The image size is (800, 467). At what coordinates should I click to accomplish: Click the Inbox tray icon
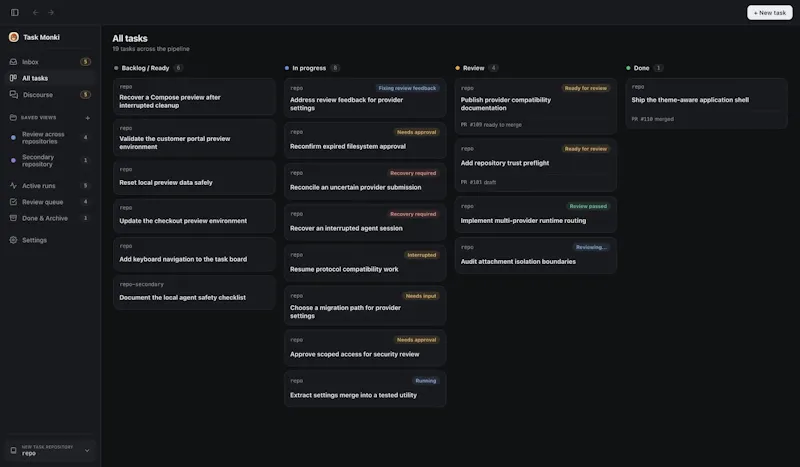coord(13,62)
